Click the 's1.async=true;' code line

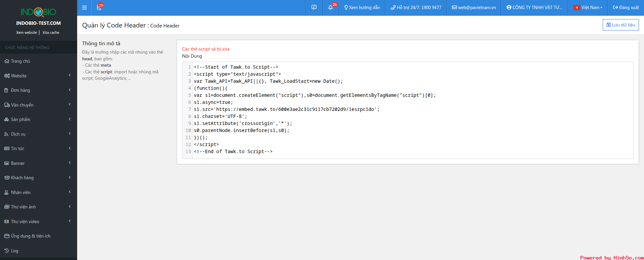click(213, 102)
